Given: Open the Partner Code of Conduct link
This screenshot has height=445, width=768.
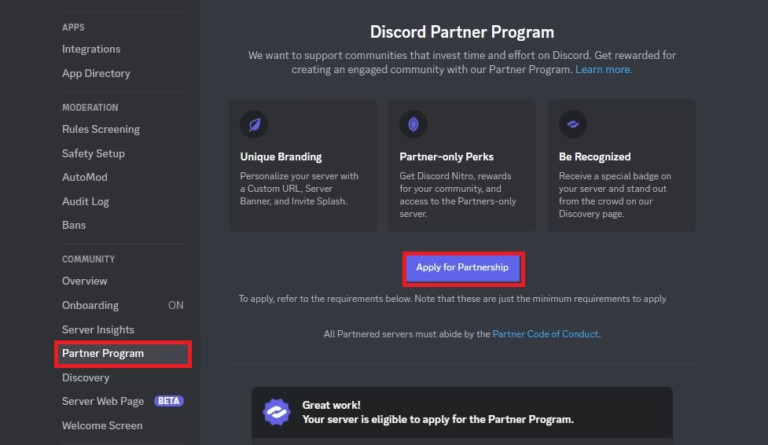Looking at the screenshot, I should 546,333.
